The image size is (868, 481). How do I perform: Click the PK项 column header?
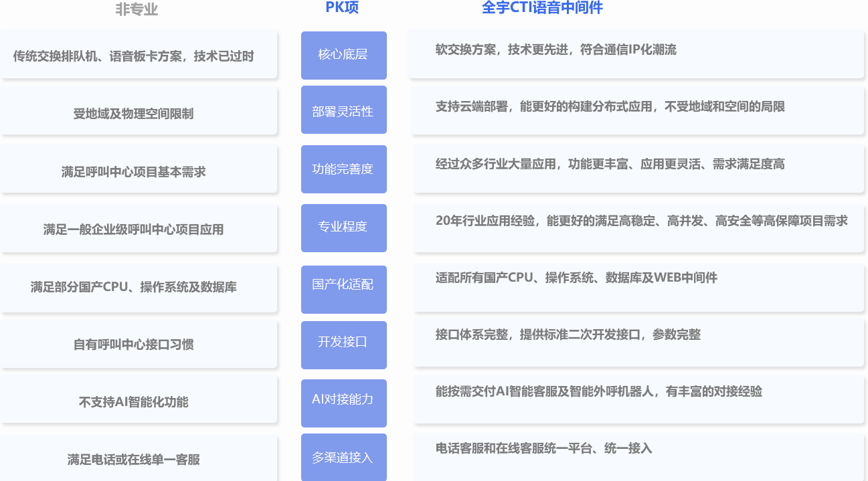tap(342, 8)
